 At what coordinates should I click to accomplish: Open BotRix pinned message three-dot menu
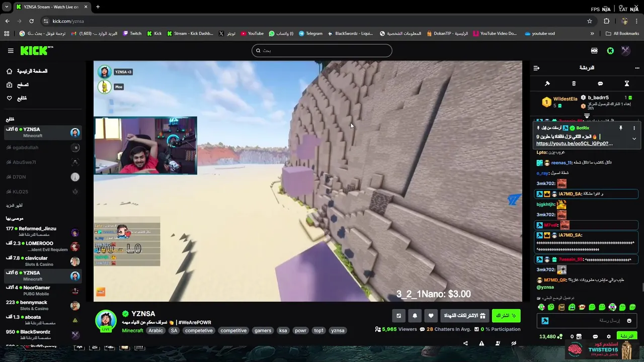tap(634, 128)
